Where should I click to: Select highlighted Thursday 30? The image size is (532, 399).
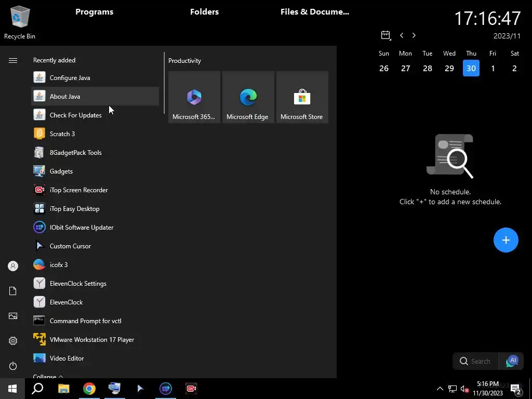[x=471, y=68]
